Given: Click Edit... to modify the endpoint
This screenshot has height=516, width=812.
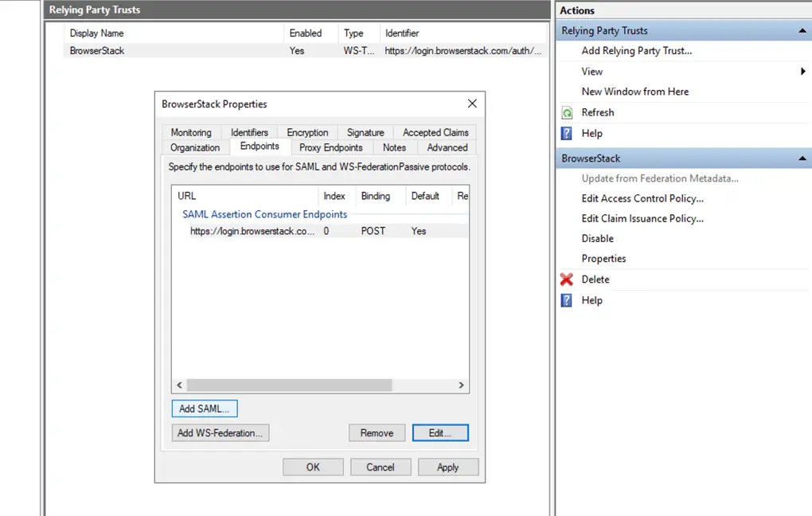Looking at the screenshot, I should point(440,433).
